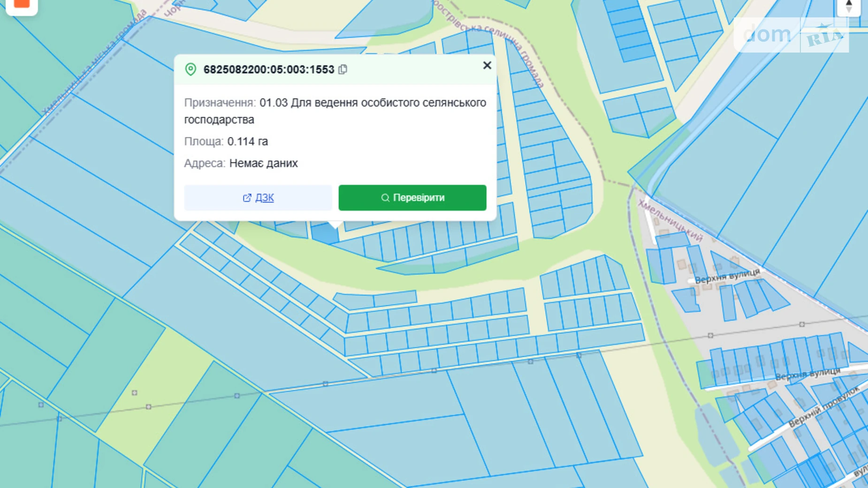Select cadastral number 6825082200:05:003:1553 text

click(268, 69)
